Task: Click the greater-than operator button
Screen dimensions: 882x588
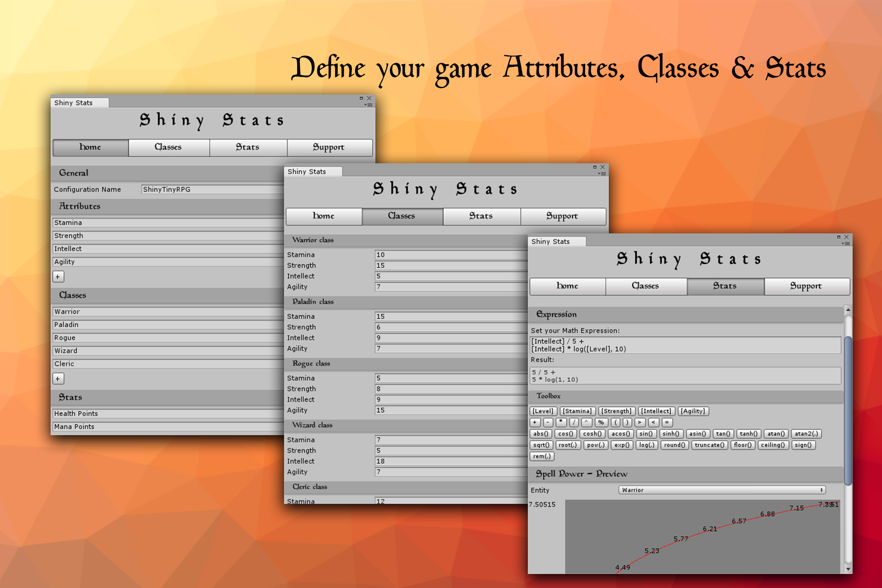Action: click(x=640, y=422)
